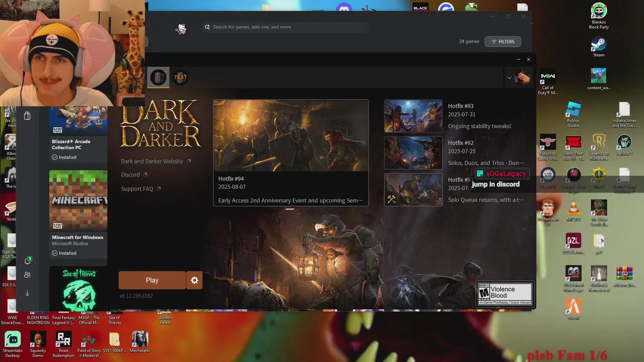
Task: Open FiveM desktop shortcut
Action: (x=573, y=309)
